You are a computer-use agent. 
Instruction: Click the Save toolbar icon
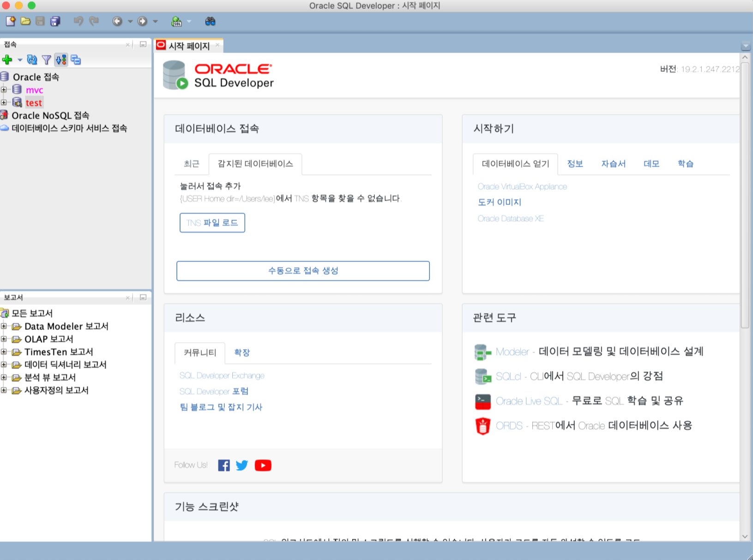pos(41,21)
